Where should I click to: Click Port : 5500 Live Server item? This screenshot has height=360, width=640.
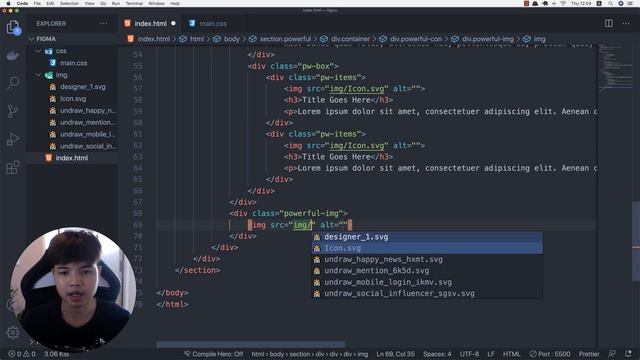click(550, 354)
